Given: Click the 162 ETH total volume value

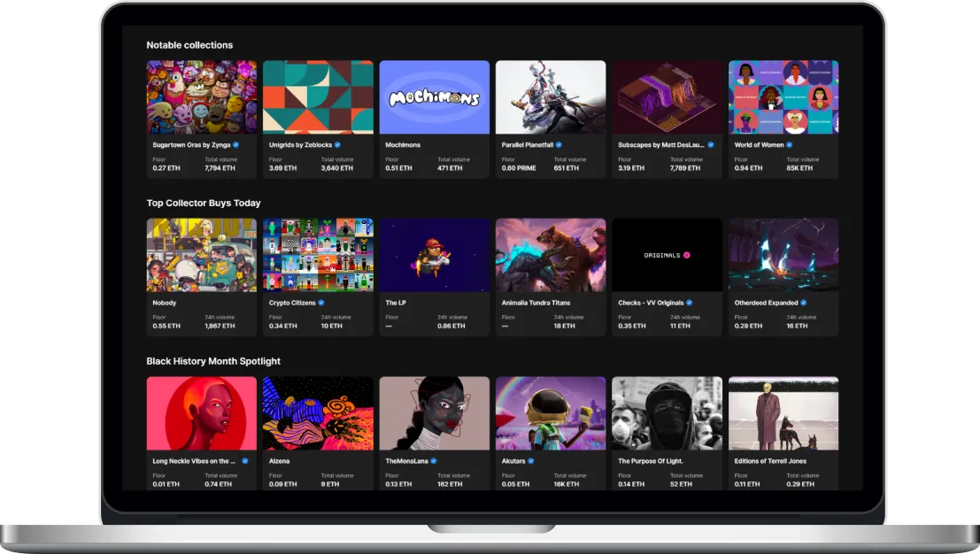Looking at the screenshot, I should tap(450, 484).
